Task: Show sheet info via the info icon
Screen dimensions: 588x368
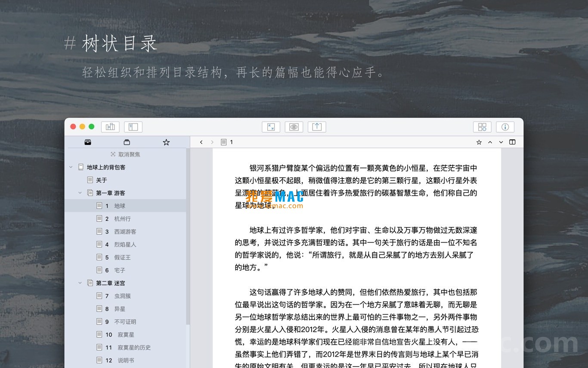Action: 505,126
